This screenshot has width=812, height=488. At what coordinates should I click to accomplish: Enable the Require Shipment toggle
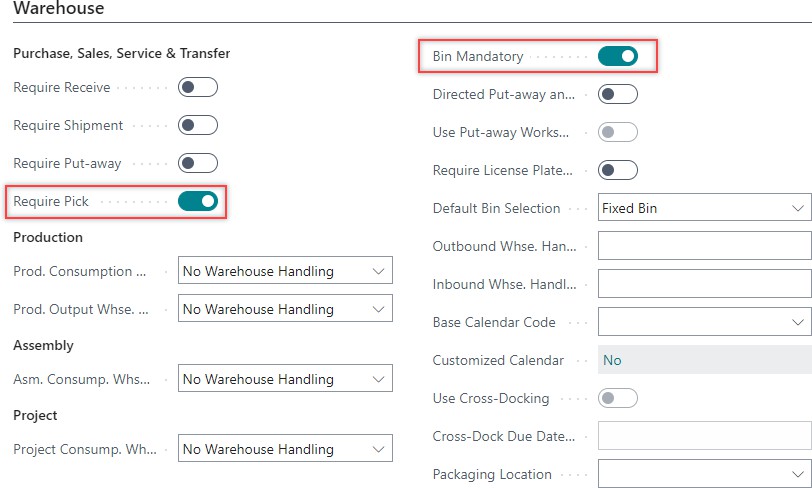[197, 126]
